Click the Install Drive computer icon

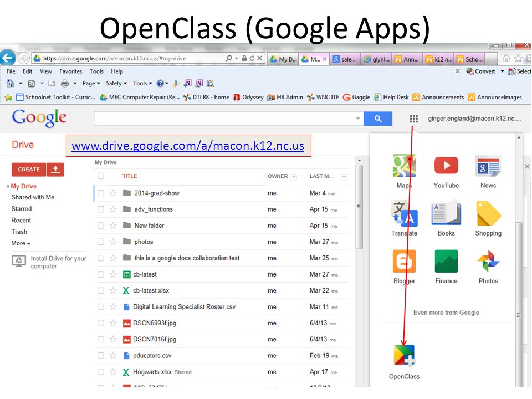click(19, 261)
